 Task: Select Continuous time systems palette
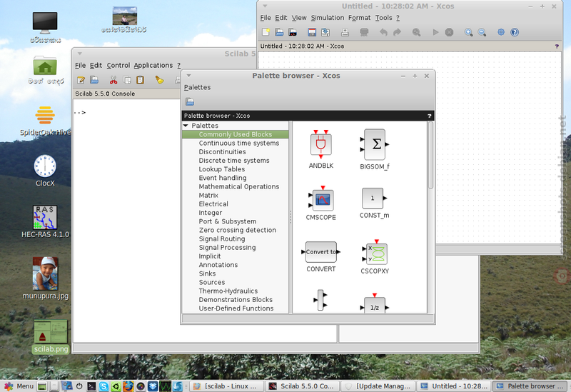tap(239, 144)
